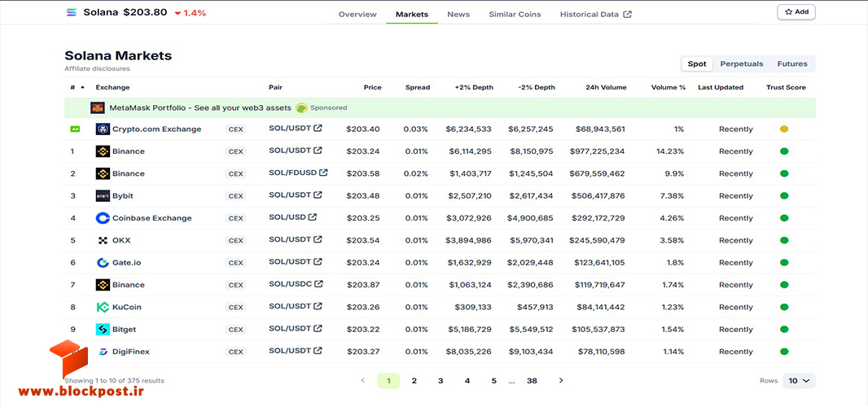Click Binance logo in row 1
The height and width of the screenshot is (407, 868).
tap(103, 151)
